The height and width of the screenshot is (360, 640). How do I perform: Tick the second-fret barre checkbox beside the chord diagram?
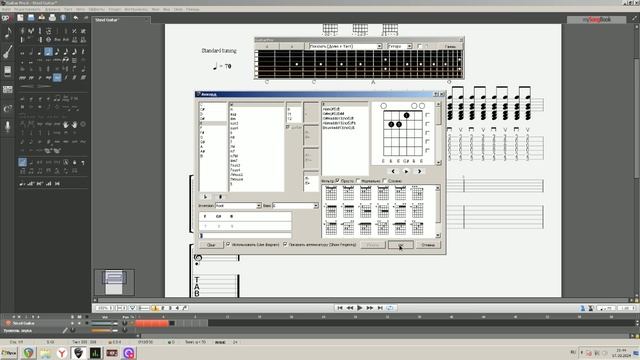[x=427, y=124]
